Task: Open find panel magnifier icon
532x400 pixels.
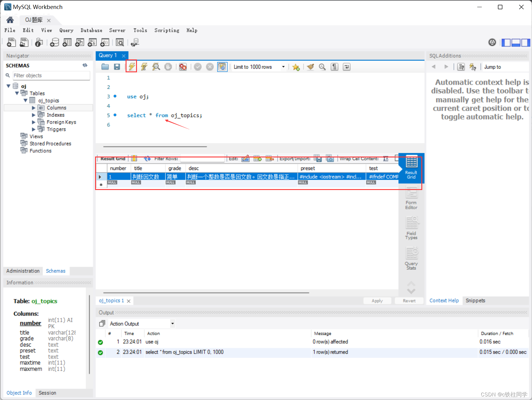Action: (x=322, y=67)
